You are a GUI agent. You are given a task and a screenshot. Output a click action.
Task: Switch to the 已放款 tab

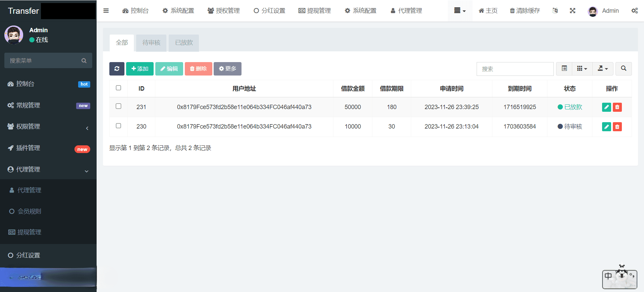point(184,43)
